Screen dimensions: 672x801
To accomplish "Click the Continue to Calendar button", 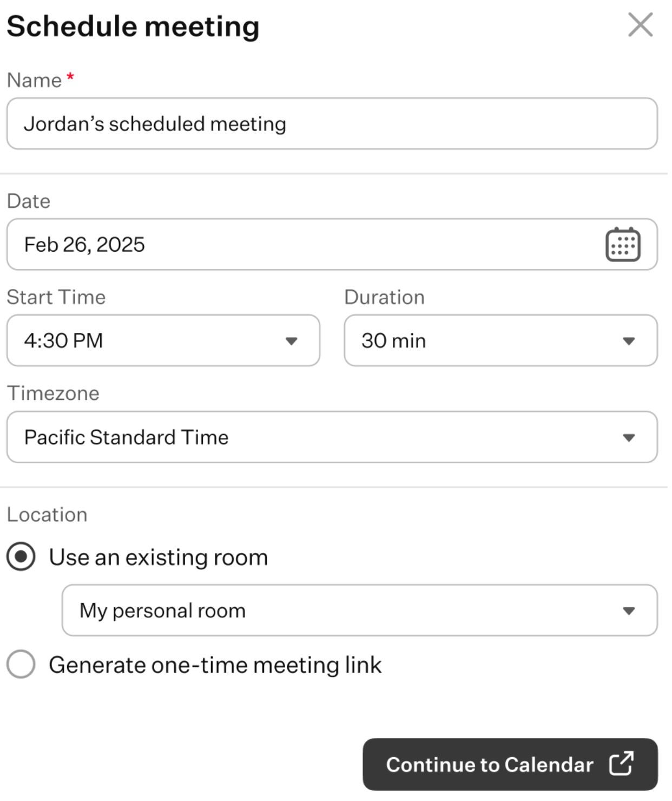I will [510, 764].
